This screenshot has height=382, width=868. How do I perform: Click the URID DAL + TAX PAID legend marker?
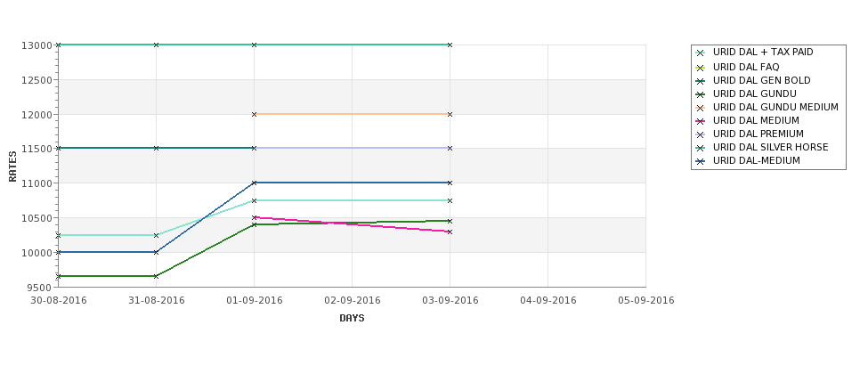click(x=701, y=53)
